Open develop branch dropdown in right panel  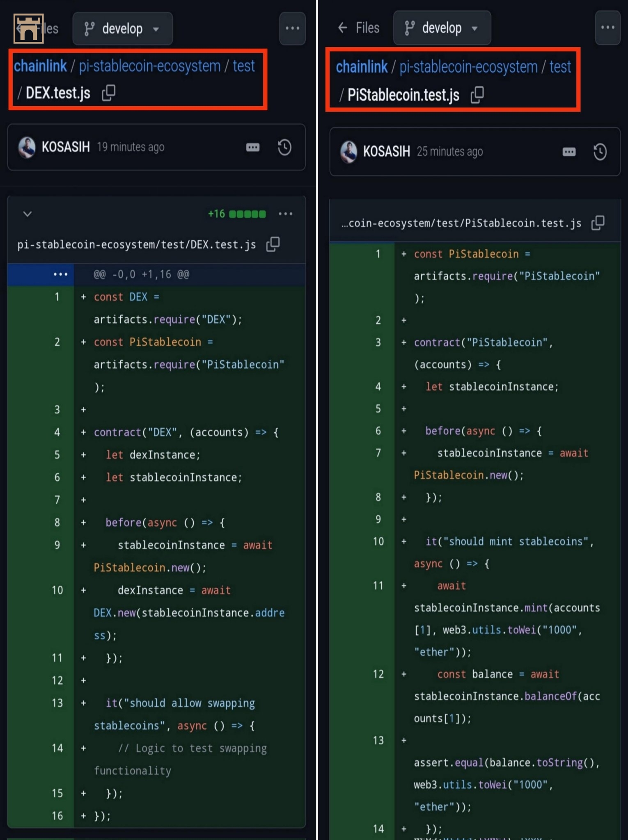(x=442, y=28)
